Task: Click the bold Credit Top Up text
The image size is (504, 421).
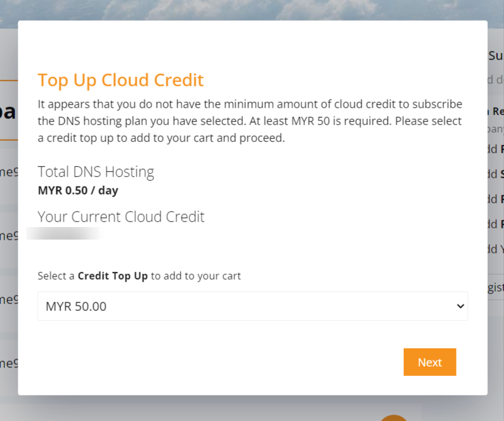Action: pyautogui.click(x=113, y=276)
